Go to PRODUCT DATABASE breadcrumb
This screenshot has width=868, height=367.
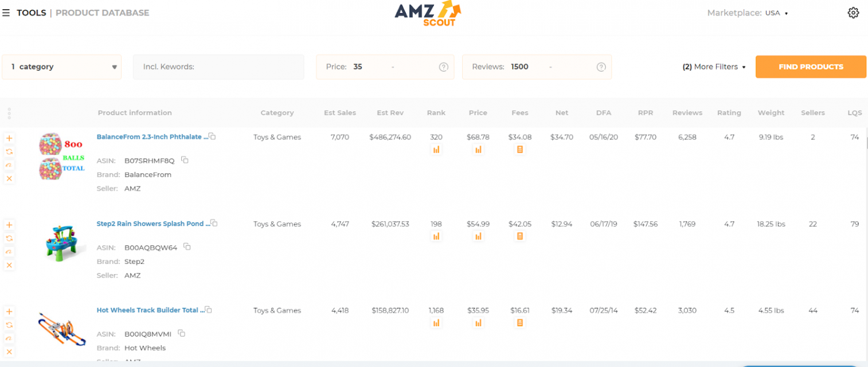click(102, 13)
